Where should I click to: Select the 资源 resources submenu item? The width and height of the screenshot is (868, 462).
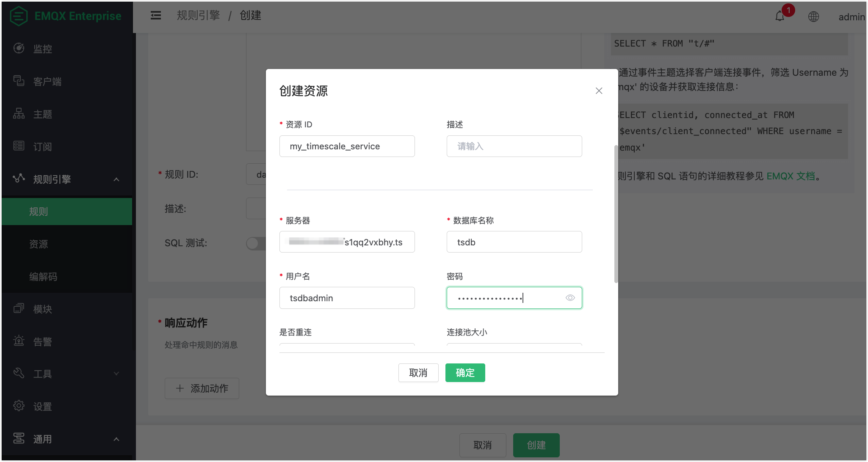(x=39, y=244)
